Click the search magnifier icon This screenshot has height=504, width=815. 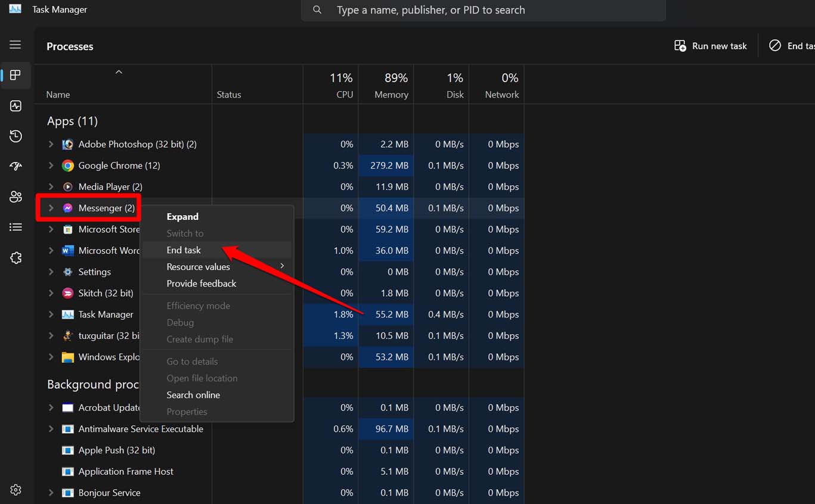pos(317,10)
